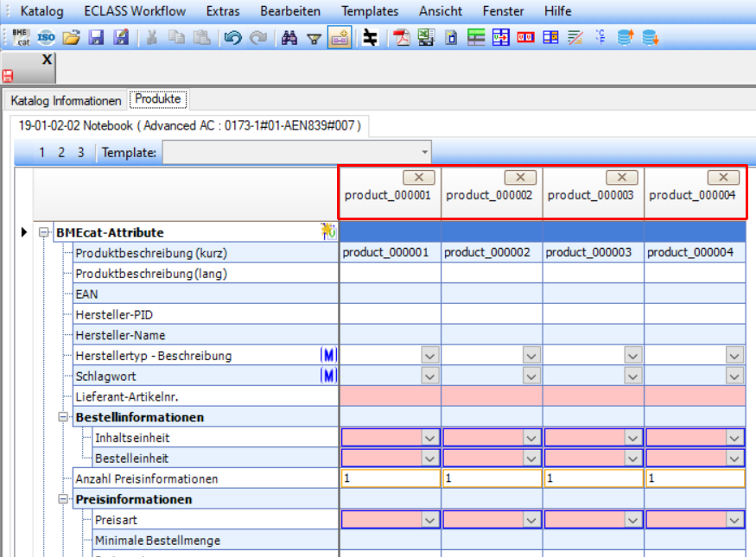Collapse the Bestellinformationen group

[x=64, y=417]
